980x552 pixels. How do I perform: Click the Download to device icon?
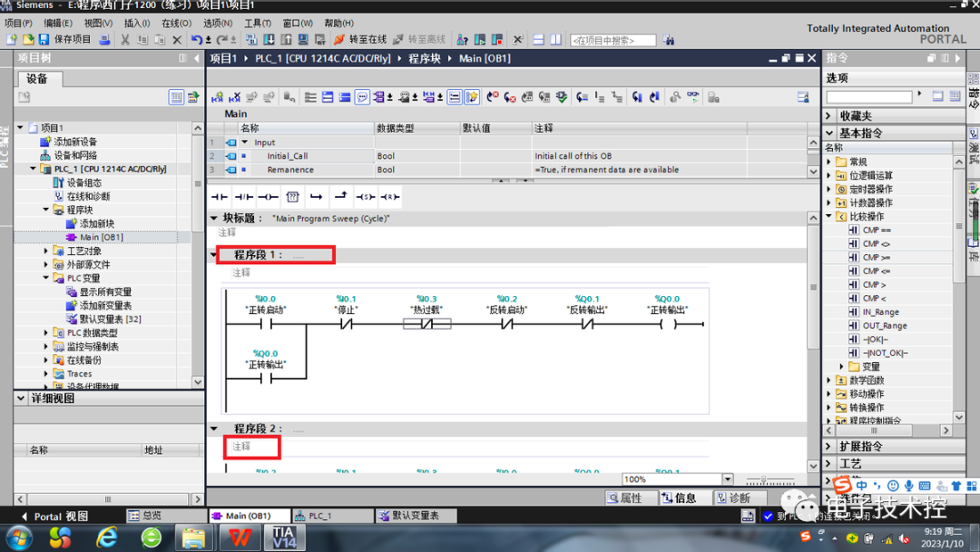(268, 39)
